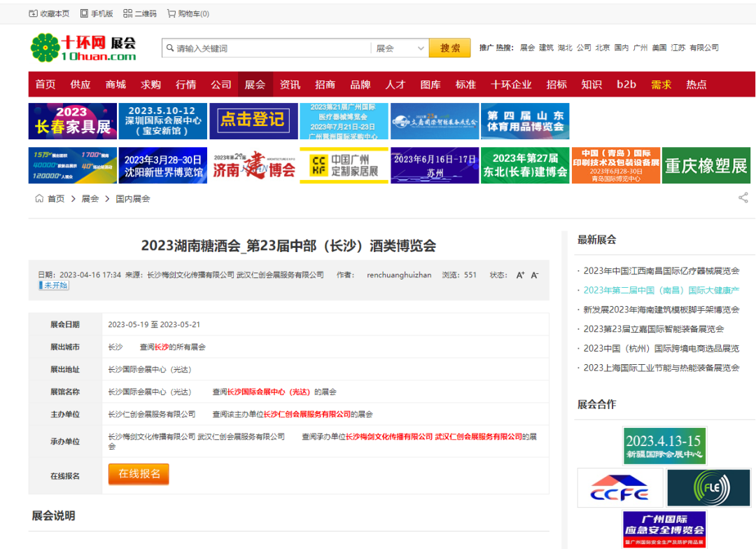756x549 pixels.
Task: Increase font size with A+ icon
Action: 520,275
